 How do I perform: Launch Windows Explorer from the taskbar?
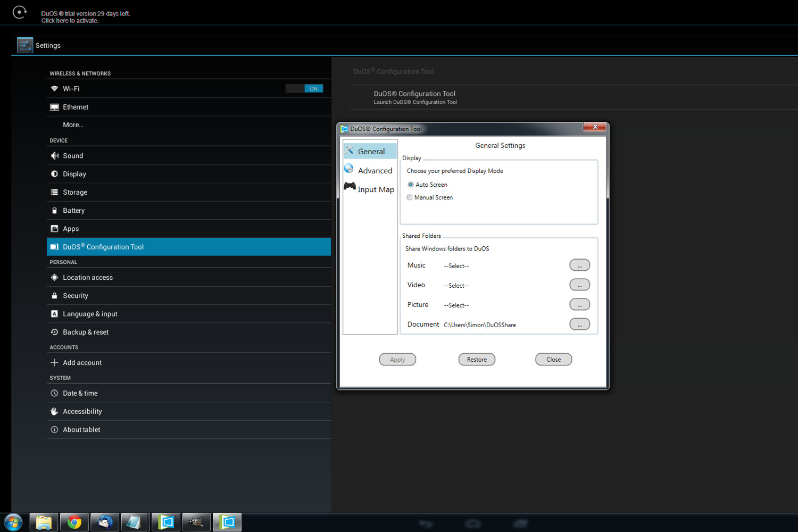tap(44, 522)
